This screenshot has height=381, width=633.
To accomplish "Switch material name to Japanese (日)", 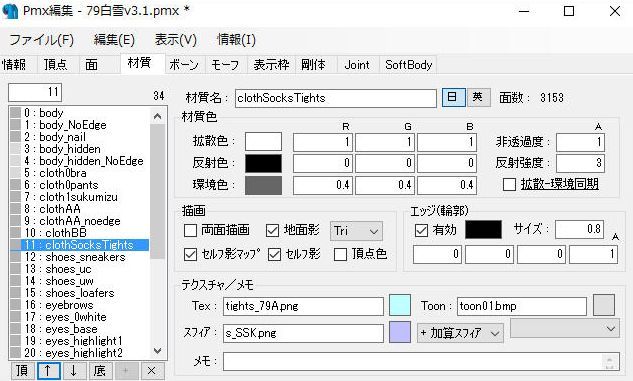I will point(453,98).
